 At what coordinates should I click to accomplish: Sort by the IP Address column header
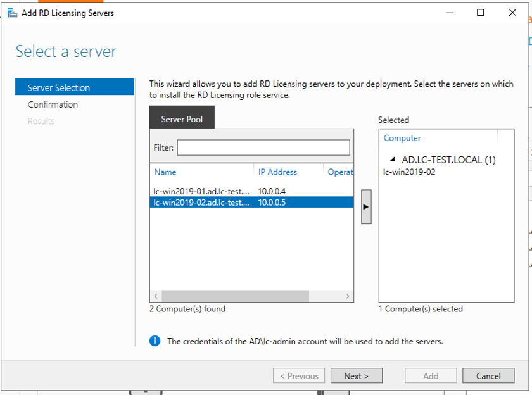[277, 172]
